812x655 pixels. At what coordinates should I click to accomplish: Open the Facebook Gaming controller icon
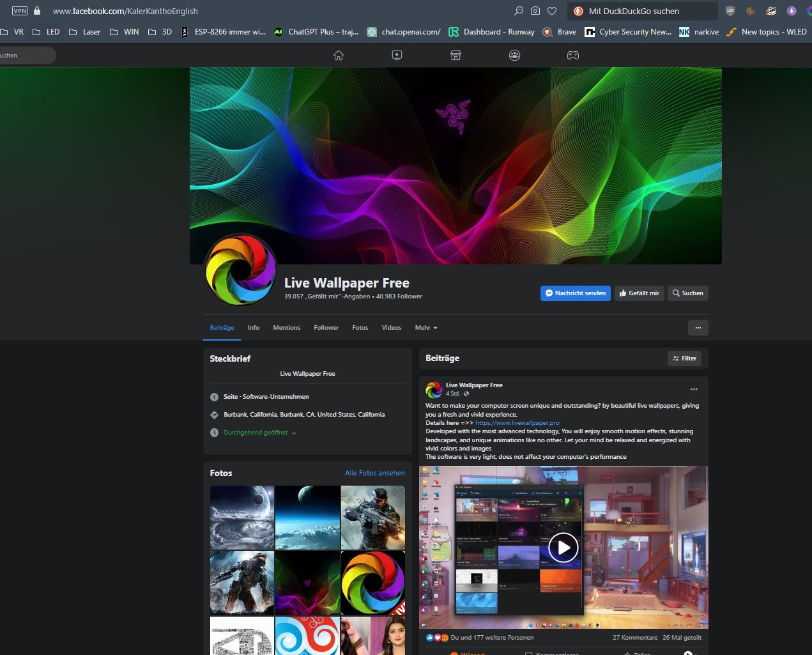click(x=573, y=55)
